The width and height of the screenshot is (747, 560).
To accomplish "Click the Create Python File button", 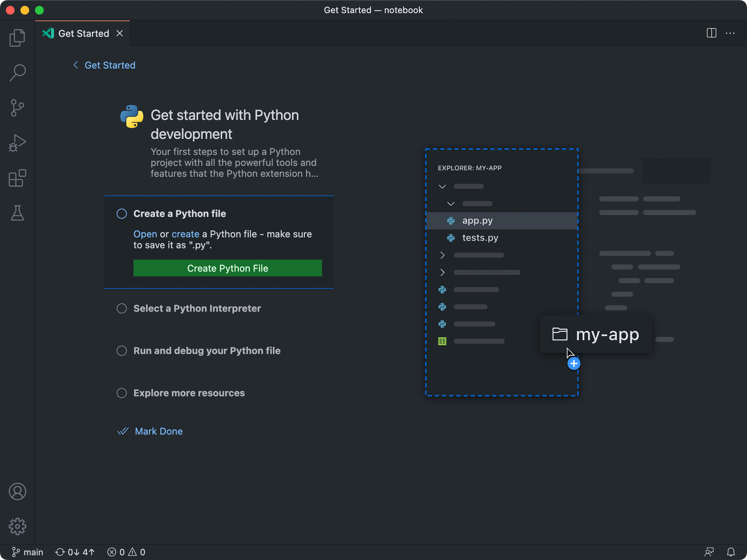I will 228,268.
